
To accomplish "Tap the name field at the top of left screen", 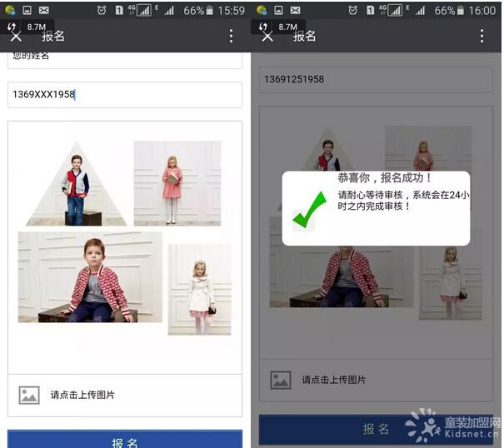I will pyautogui.click(x=125, y=60).
